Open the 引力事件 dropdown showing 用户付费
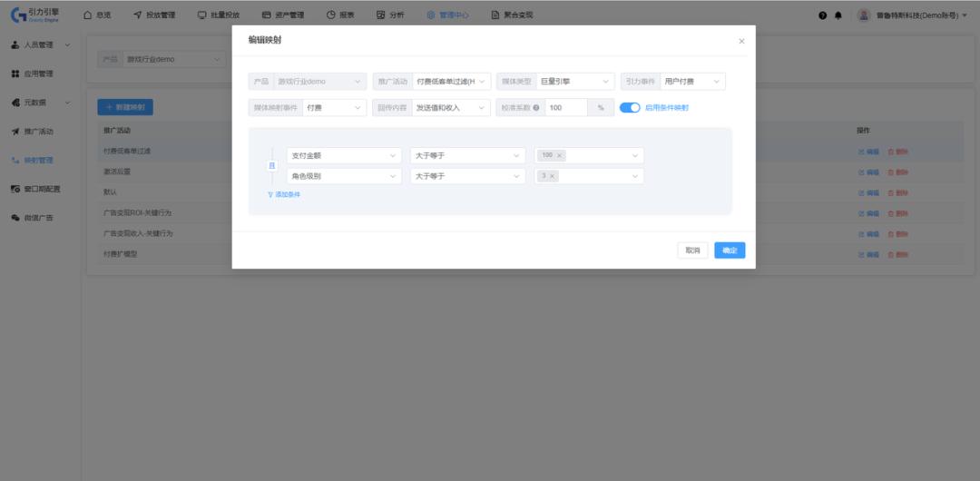 [x=692, y=82]
